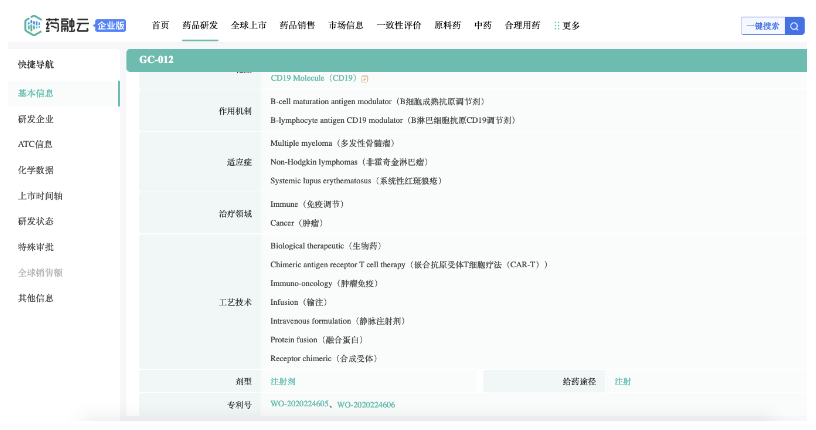Click the 适应症 row label
The height and width of the screenshot is (430, 816).
(239, 162)
